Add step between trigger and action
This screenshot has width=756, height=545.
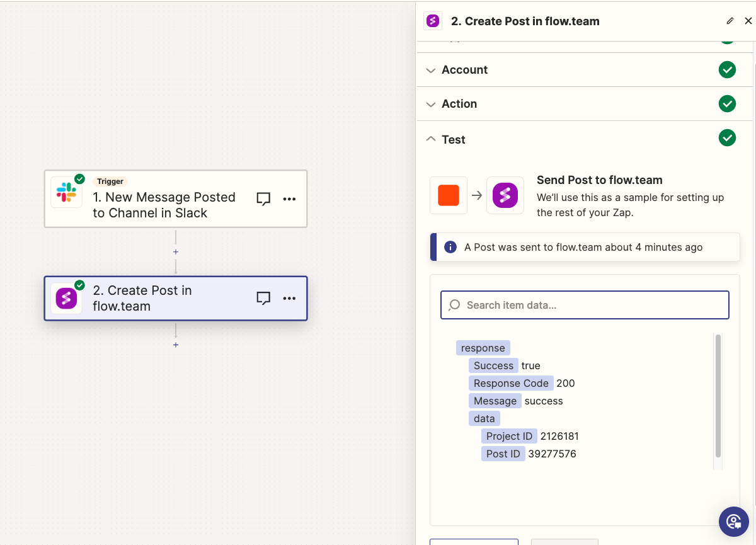(x=176, y=252)
